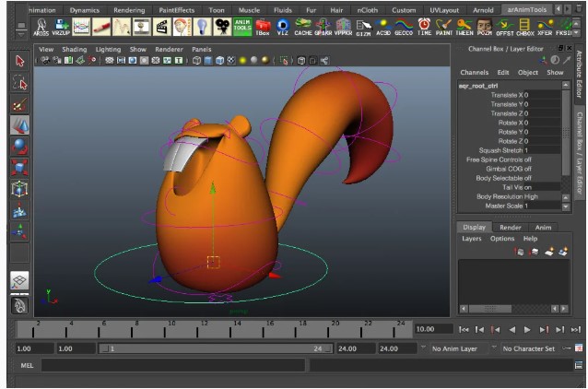Click the VPPKR shelf icon
The image size is (588, 389).
343,27
